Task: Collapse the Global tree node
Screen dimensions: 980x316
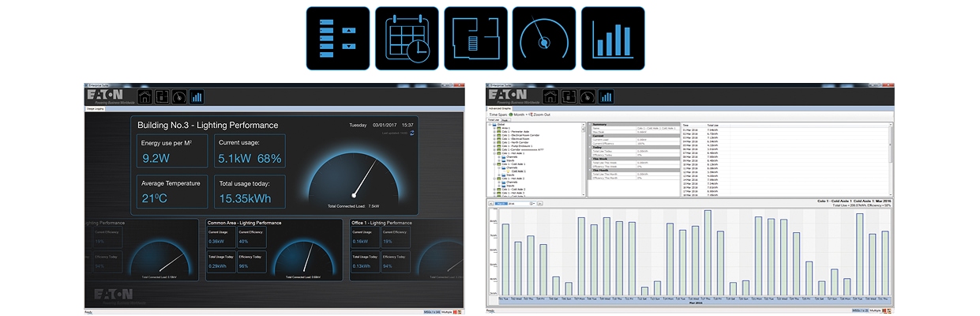Action: [490, 124]
